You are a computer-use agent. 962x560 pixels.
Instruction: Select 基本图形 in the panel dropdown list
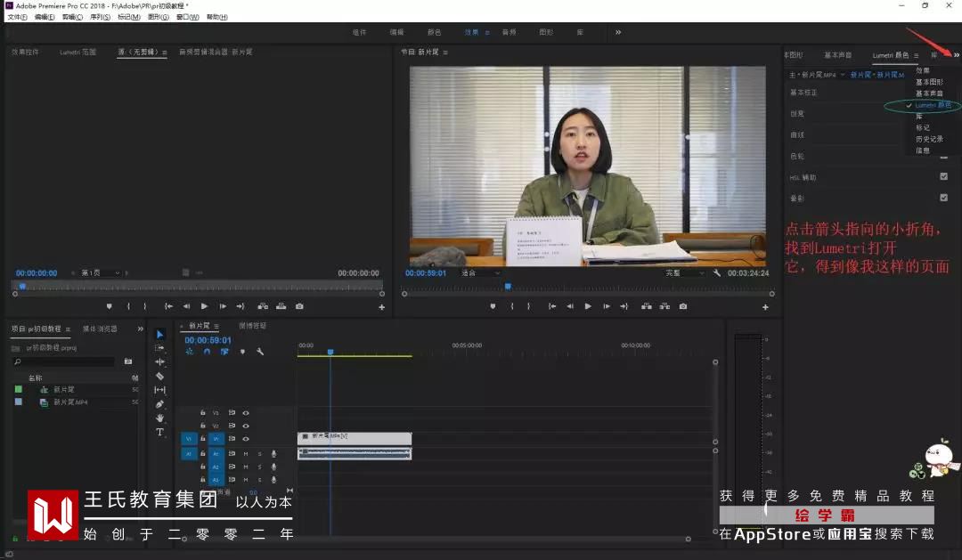(x=929, y=82)
